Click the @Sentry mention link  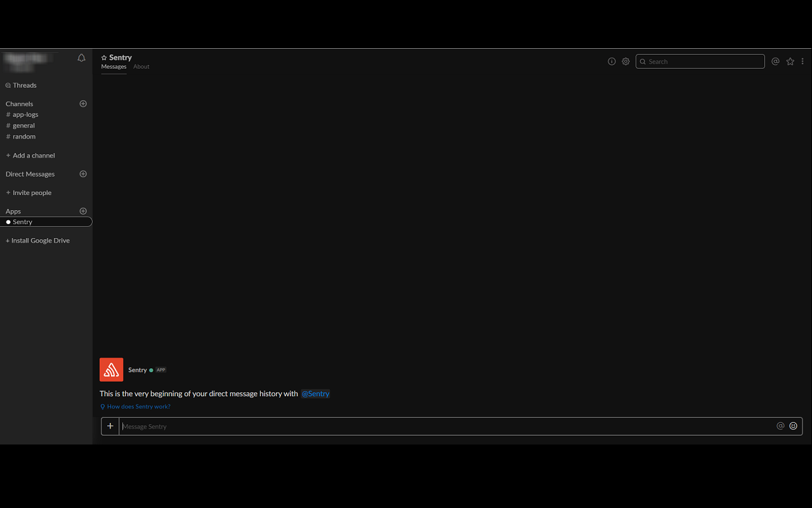tap(315, 394)
